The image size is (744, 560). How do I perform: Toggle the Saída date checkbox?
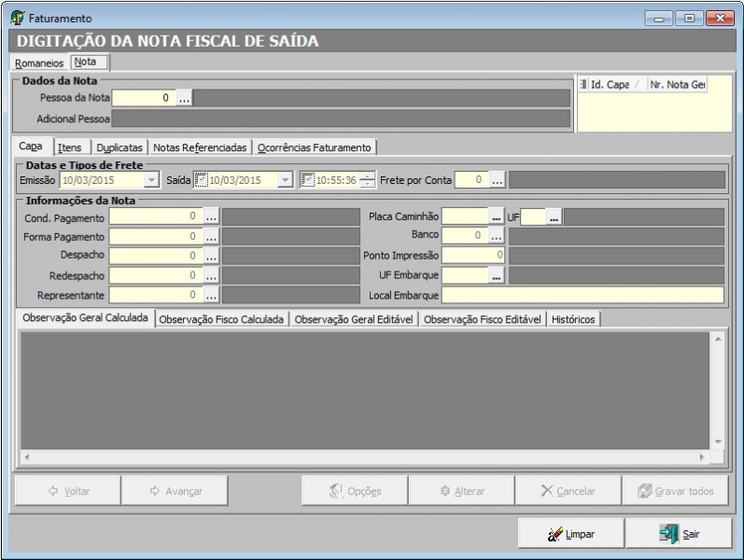201,180
